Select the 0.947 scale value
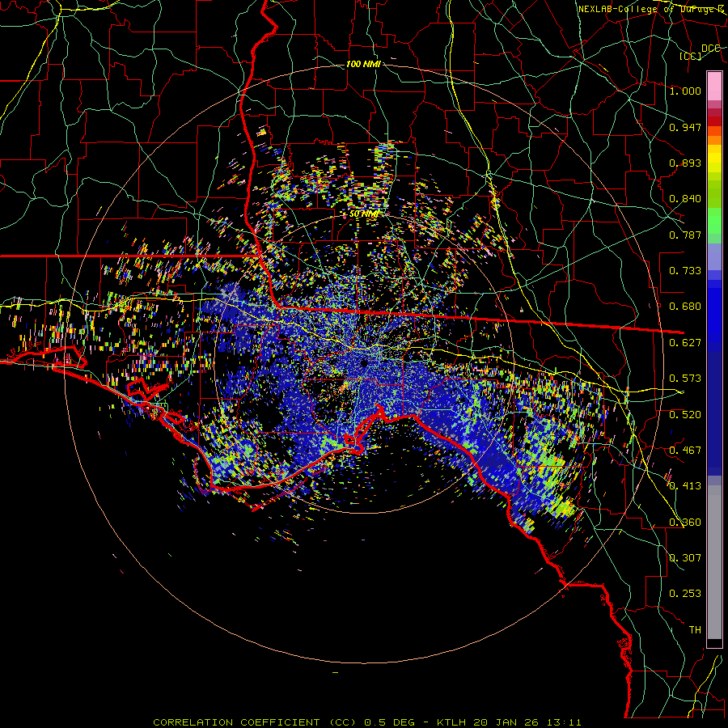The width and height of the screenshot is (728, 728). (x=685, y=127)
